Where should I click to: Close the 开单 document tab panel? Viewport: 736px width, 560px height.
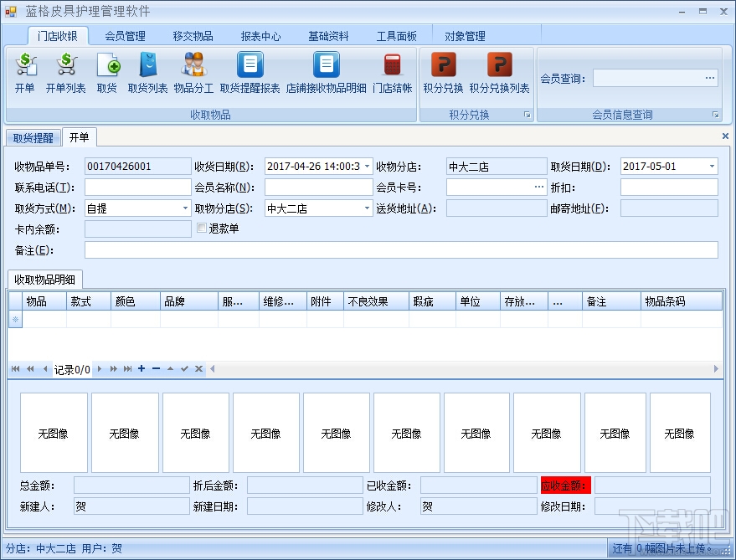(725, 136)
